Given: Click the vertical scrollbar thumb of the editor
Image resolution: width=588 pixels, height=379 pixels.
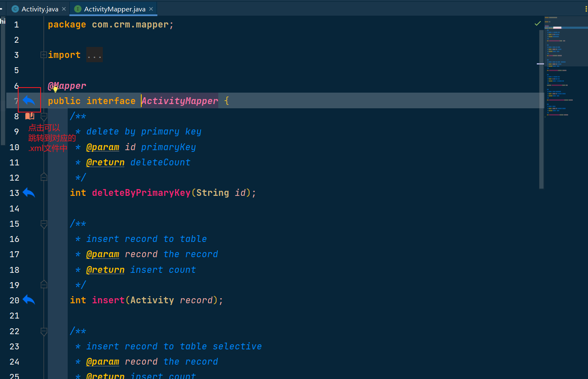Looking at the screenshot, I should pos(541,109).
